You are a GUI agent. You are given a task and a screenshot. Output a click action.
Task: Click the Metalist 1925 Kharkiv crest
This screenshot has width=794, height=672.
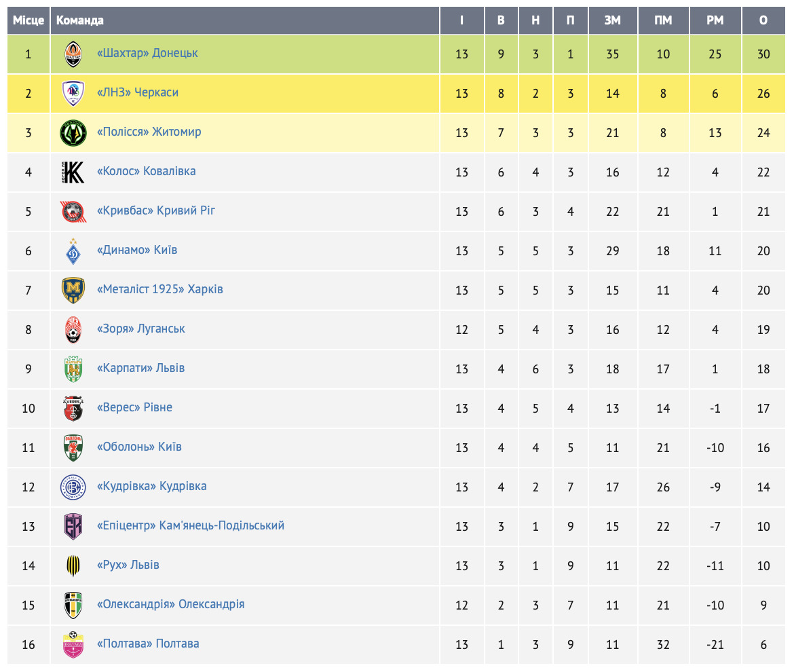pos(73,290)
